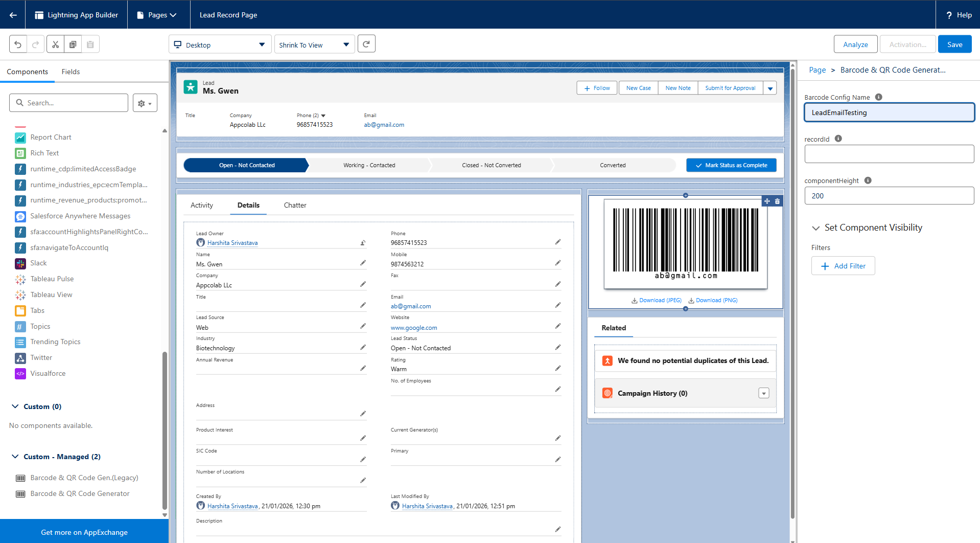Image resolution: width=980 pixels, height=543 pixels.
Task: Click the Barcode Config Name info icon
Action: pos(878,97)
